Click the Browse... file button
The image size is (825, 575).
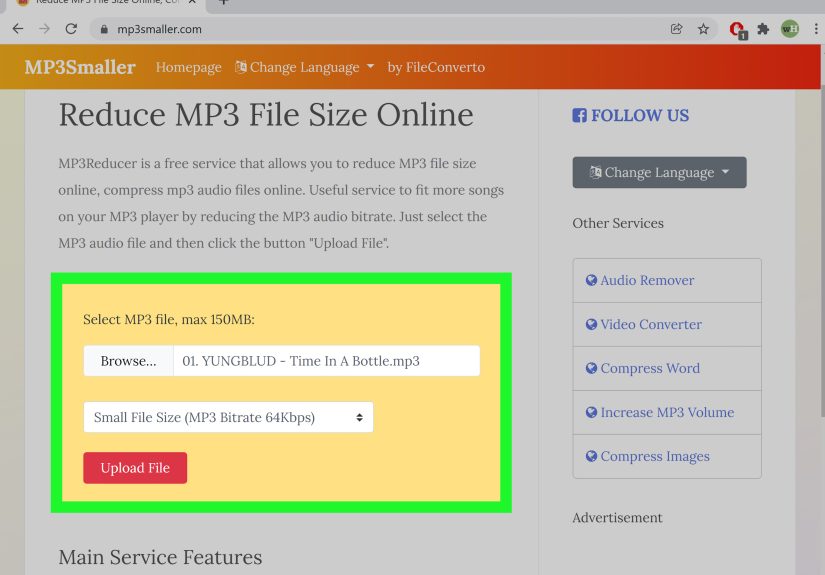tap(128, 361)
